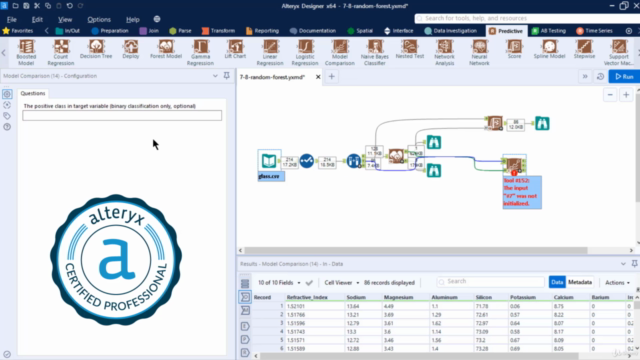
Task: Select the Model Comparison palette tool
Action: [x=340, y=52]
